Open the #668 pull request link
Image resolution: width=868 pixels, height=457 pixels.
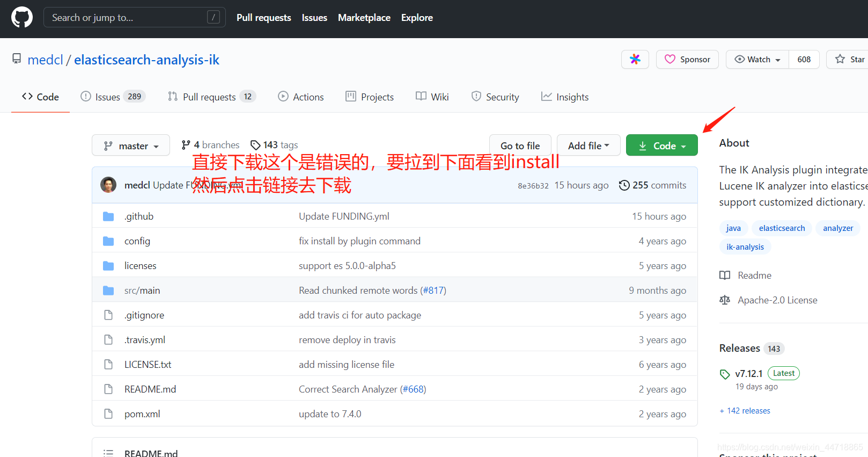coord(414,389)
